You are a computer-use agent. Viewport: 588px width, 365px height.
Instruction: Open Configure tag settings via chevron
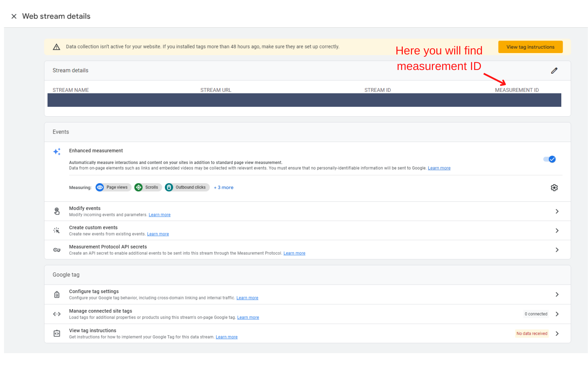click(557, 294)
